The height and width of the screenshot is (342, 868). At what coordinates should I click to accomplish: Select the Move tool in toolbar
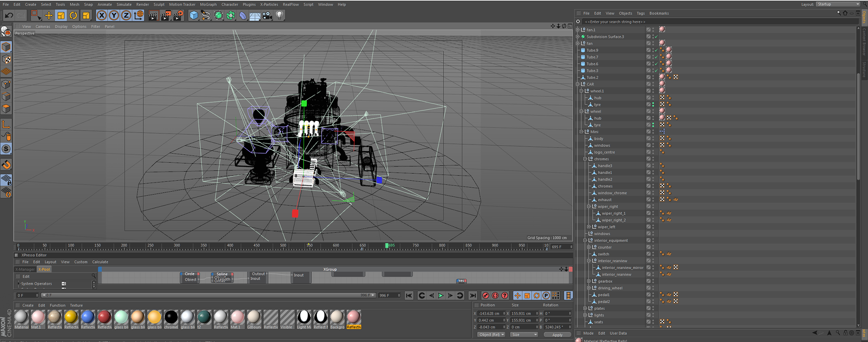[48, 15]
